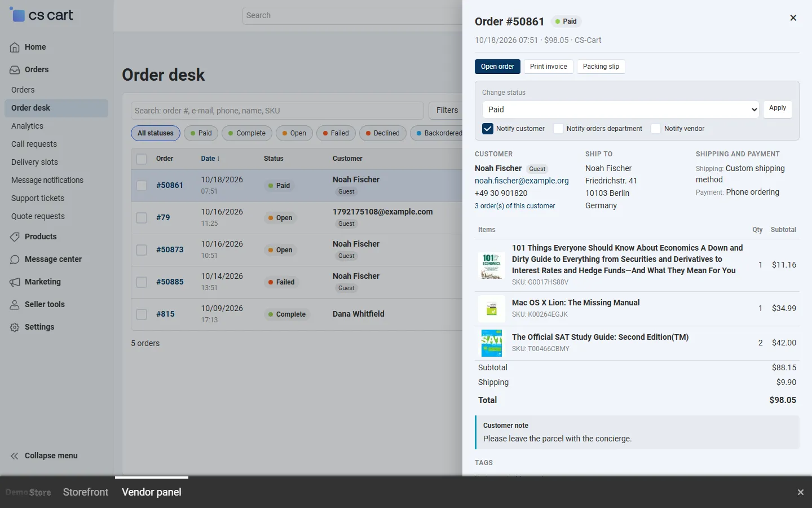Switch to Vendor panel tab

(152, 492)
